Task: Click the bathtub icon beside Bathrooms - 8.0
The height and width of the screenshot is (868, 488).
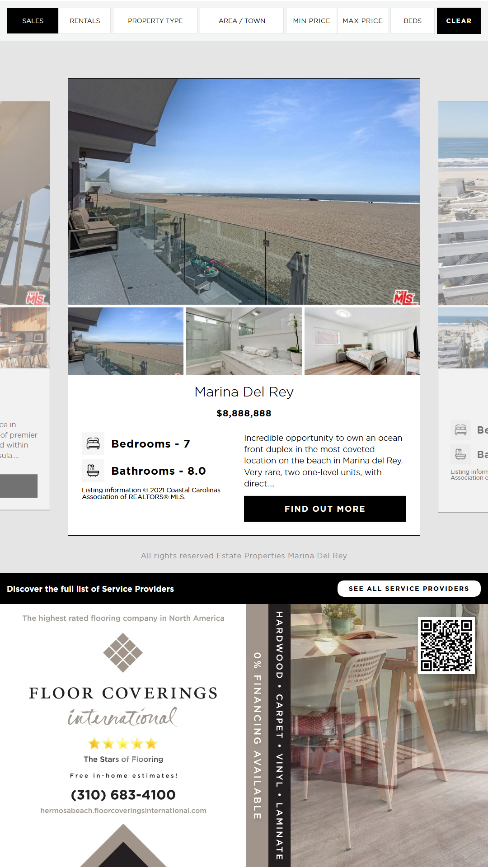Action: (x=93, y=471)
